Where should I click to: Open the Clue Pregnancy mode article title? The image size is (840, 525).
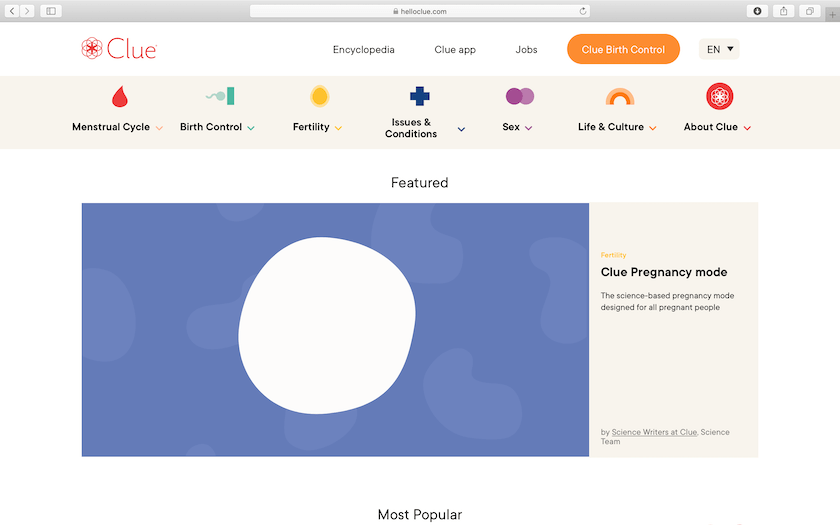(664, 272)
